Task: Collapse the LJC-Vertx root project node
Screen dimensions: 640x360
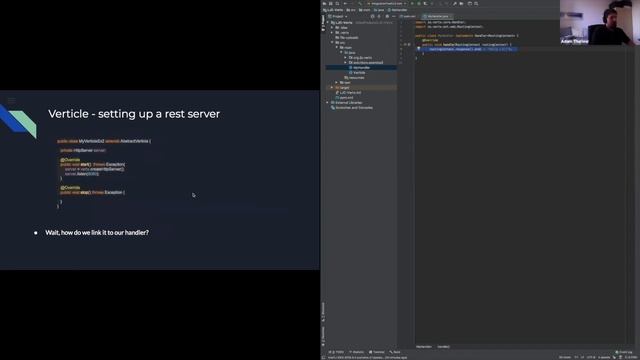Action: pos(328,22)
